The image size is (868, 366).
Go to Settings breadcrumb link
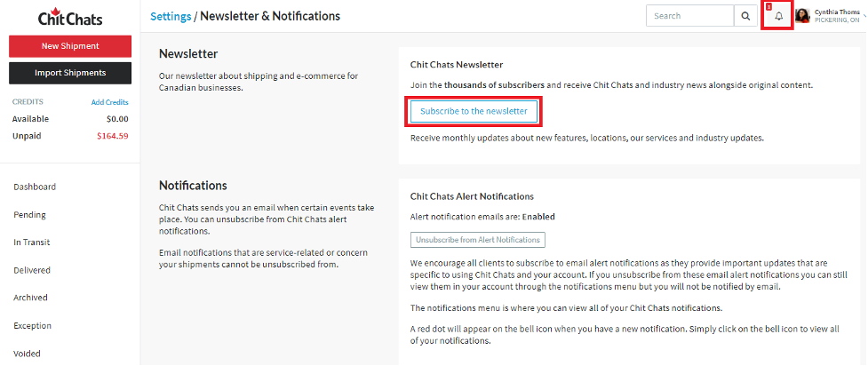click(171, 16)
